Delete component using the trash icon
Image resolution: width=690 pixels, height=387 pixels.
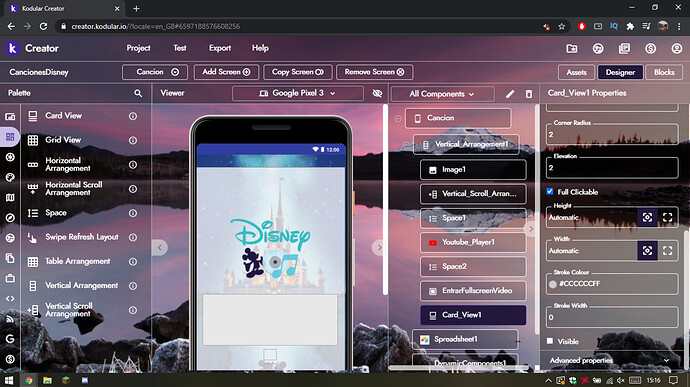coord(529,94)
